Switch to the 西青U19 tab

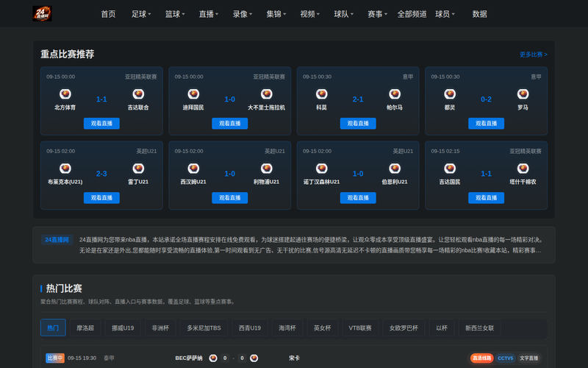point(250,328)
